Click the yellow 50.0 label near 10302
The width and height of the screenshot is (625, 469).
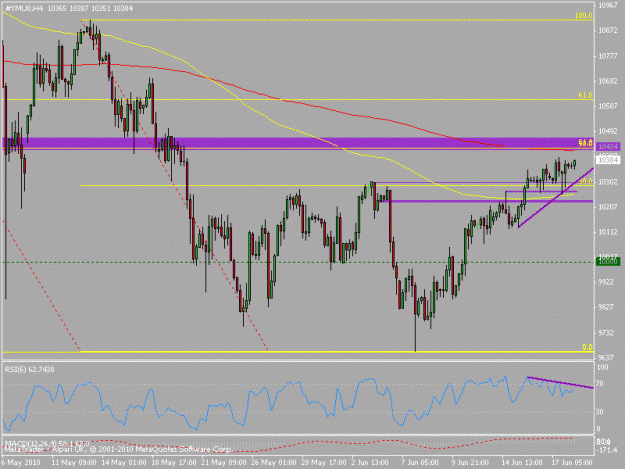point(585,181)
